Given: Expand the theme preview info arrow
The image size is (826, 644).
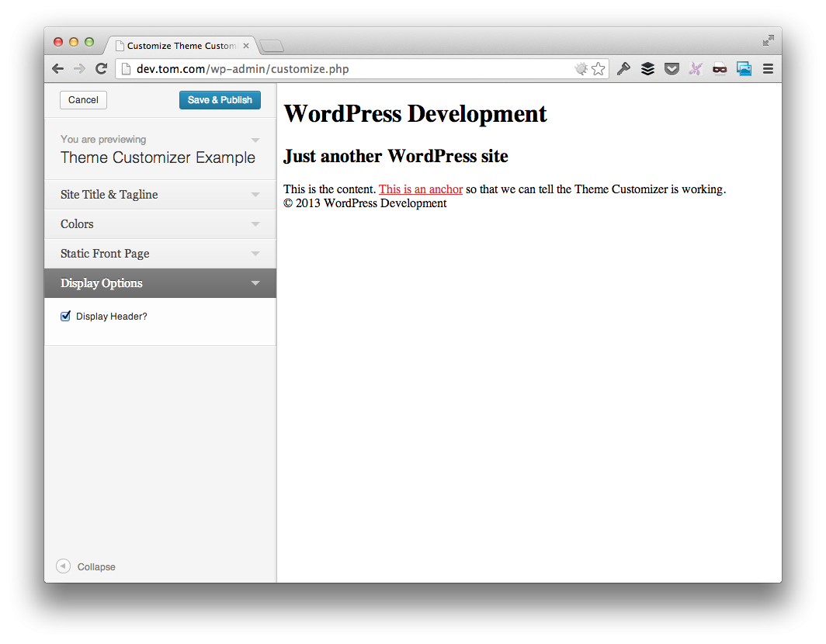Looking at the screenshot, I should coord(255,140).
